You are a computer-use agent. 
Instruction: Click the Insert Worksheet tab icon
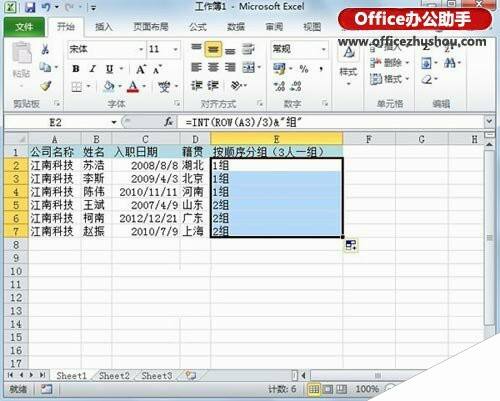click(191, 376)
